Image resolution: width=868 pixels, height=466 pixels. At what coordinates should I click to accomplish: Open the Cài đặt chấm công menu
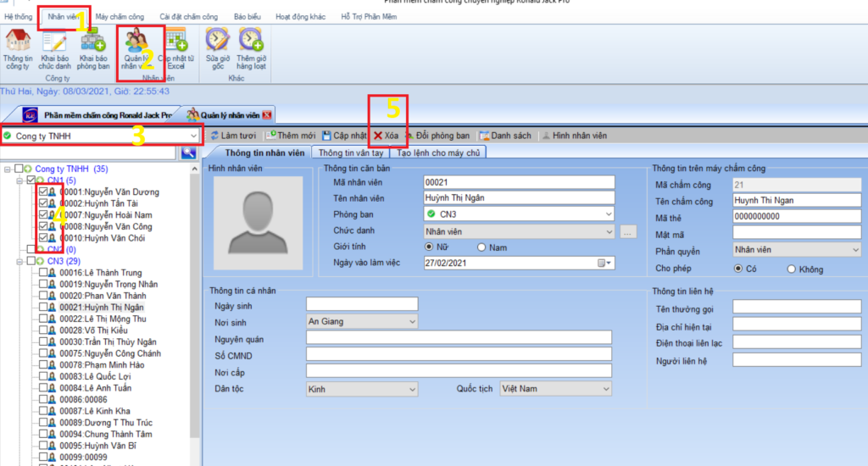(x=189, y=17)
